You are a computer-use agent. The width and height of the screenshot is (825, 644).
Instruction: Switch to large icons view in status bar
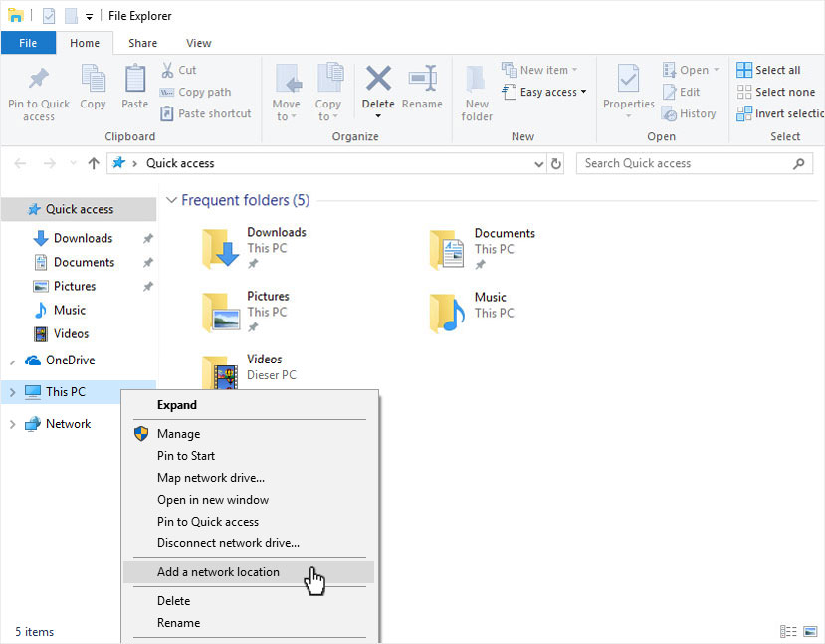[810, 631]
